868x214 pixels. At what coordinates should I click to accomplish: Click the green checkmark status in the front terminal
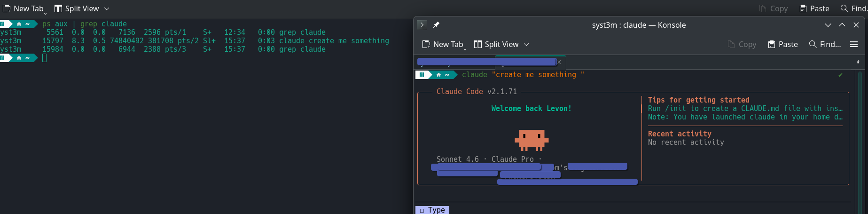(840, 75)
